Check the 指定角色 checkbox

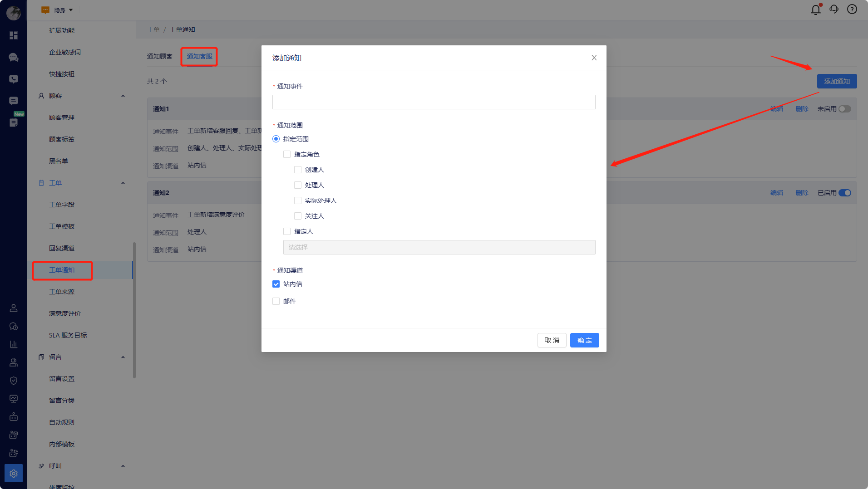(287, 154)
